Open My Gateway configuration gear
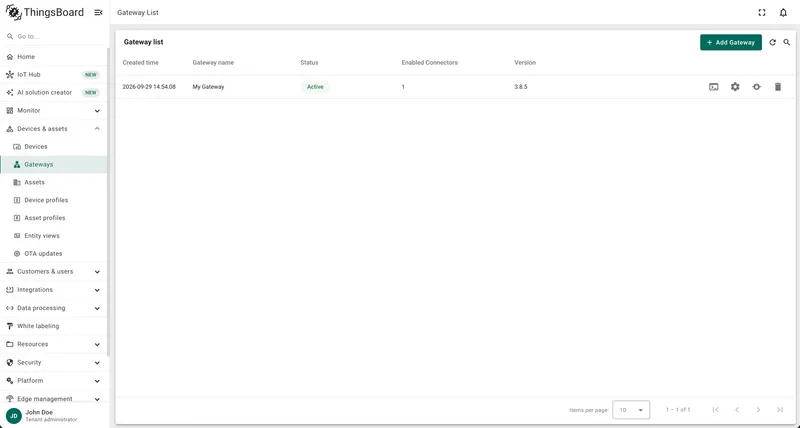 [x=735, y=87]
